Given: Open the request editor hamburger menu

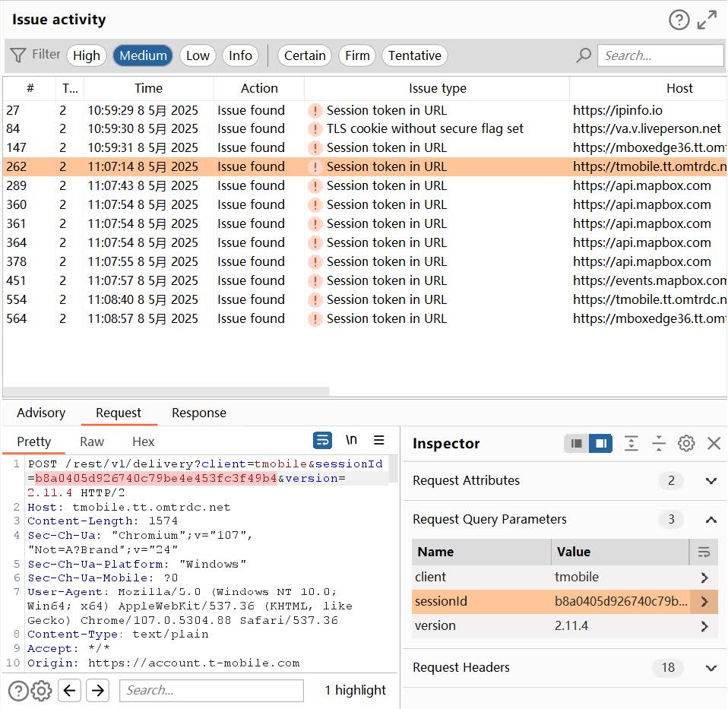Looking at the screenshot, I should [378, 441].
